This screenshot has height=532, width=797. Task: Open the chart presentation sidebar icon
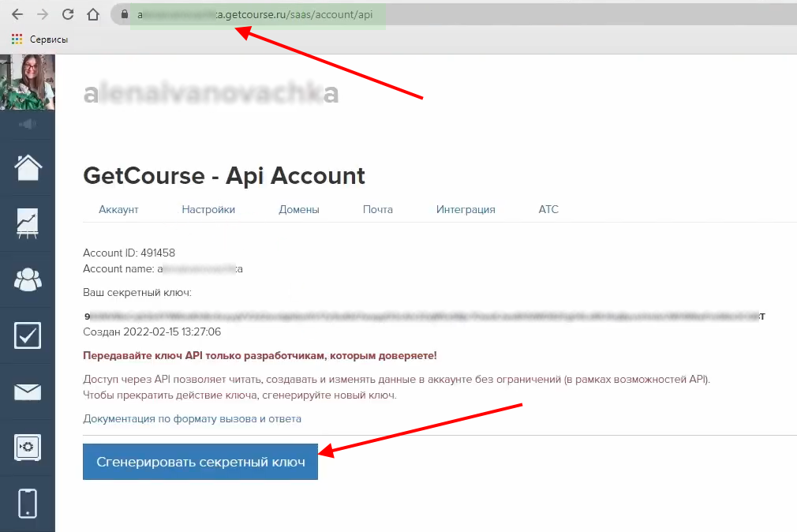click(28, 223)
